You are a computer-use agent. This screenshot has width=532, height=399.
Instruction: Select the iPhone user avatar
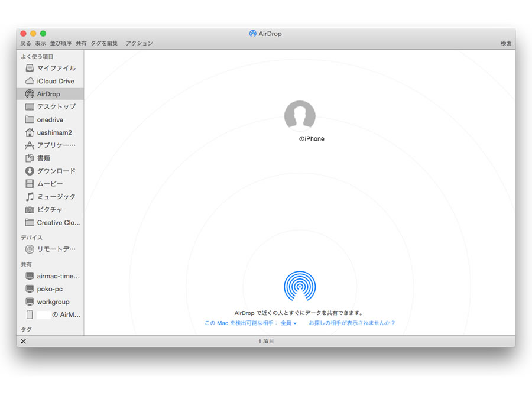300,116
